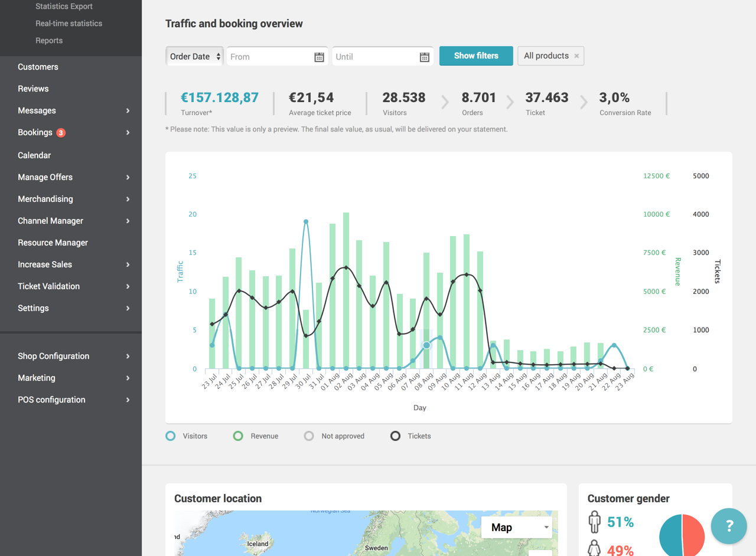Remove the All products filter tag
This screenshot has width=756, height=556.
(576, 56)
